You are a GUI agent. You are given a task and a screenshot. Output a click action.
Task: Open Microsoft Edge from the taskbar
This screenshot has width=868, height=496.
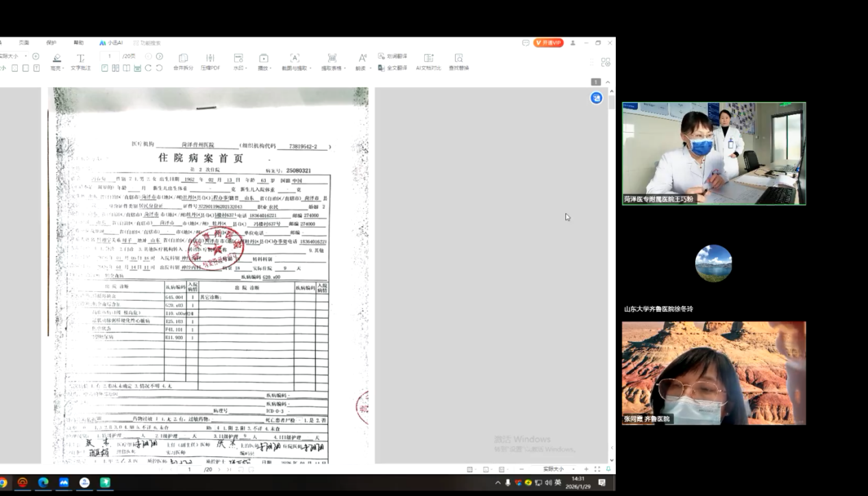tap(43, 483)
